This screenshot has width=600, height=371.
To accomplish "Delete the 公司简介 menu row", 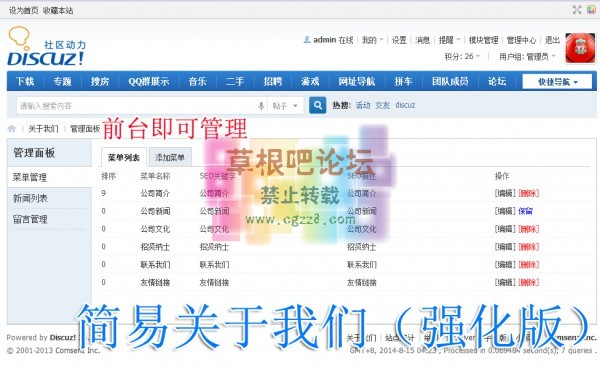I will pyautogui.click(x=528, y=193).
